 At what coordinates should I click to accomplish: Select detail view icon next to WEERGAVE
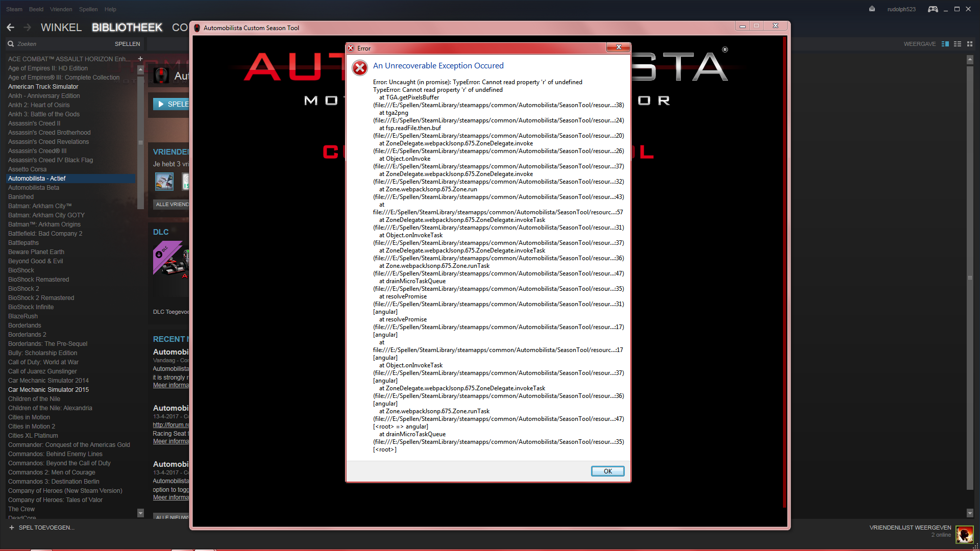(945, 44)
